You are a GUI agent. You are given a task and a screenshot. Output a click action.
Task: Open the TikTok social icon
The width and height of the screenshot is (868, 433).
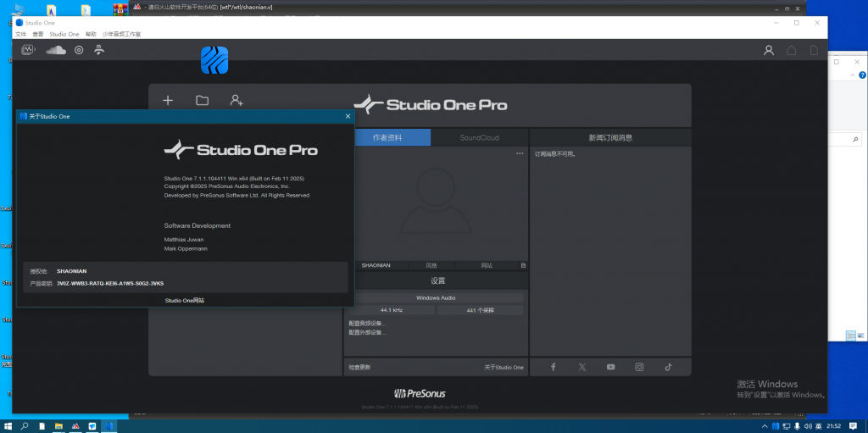[668, 367]
